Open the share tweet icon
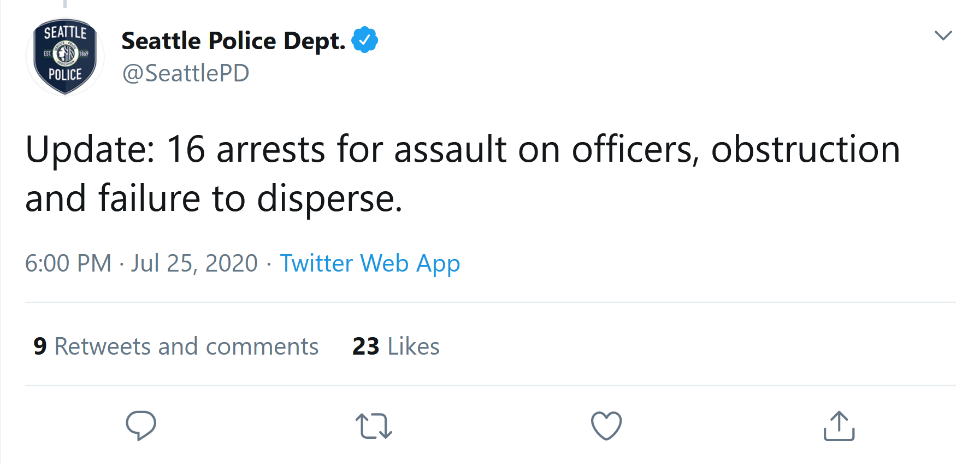The width and height of the screenshot is (980, 465). (839, 426)
